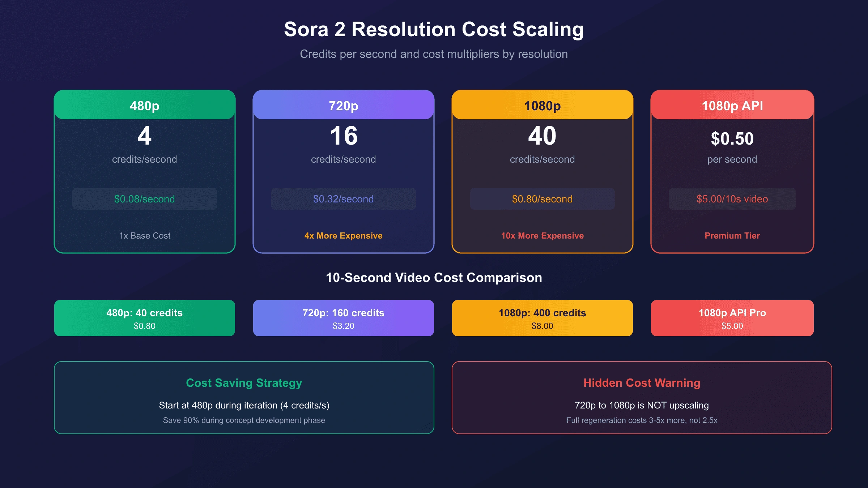Click the 10-Second Video Cost Comparison heading
This screenshot has height=488, width=868.
coord(434,278)
